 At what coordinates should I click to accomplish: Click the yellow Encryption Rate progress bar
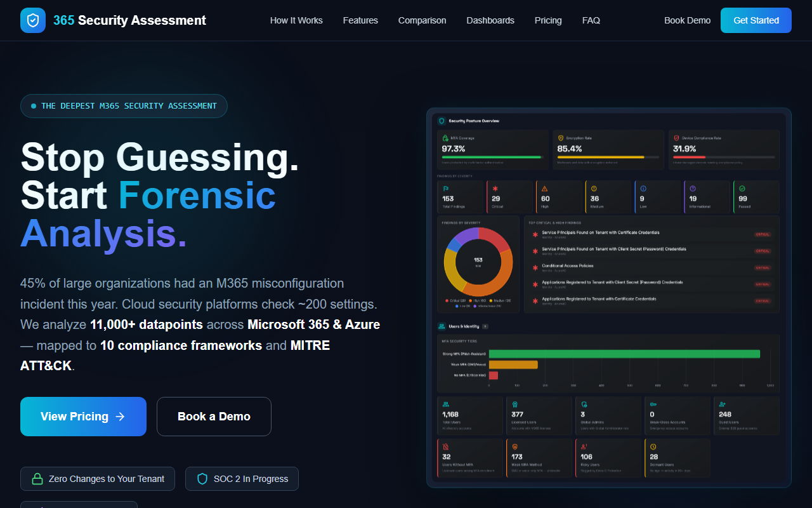click(601, 157)
